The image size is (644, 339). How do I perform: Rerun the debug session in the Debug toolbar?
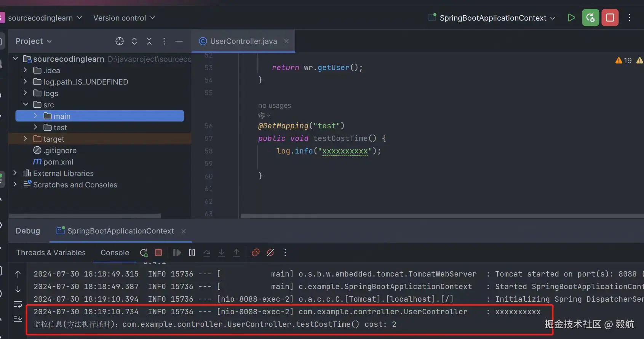pyautogui.click(x=144, y=253)
